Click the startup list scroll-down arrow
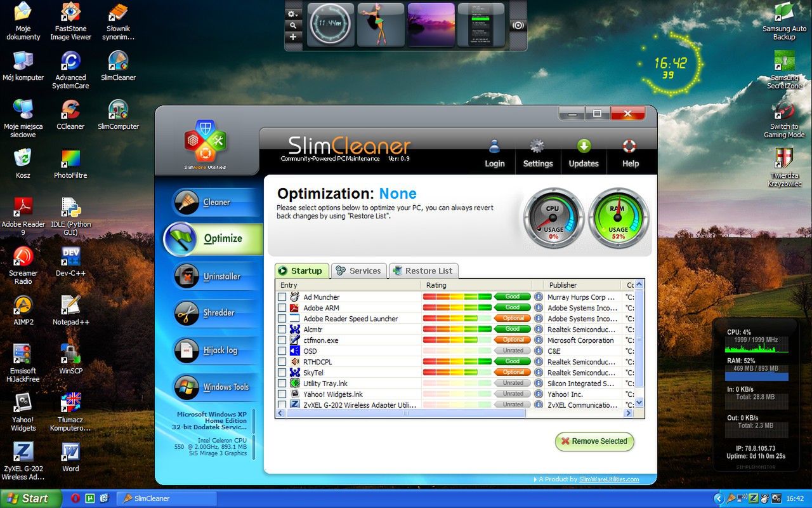This screenshot has width=812, height=508. click(639, 403)
